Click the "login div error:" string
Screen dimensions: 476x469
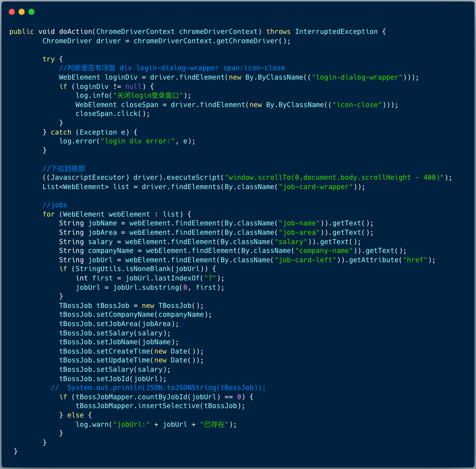138,141
